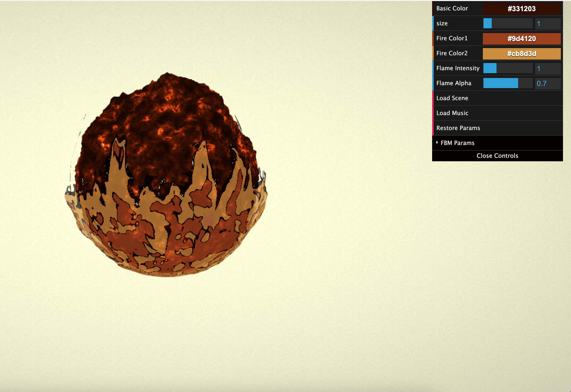Click the size slider track
The image size is (571, 392).
pos(508,23)
